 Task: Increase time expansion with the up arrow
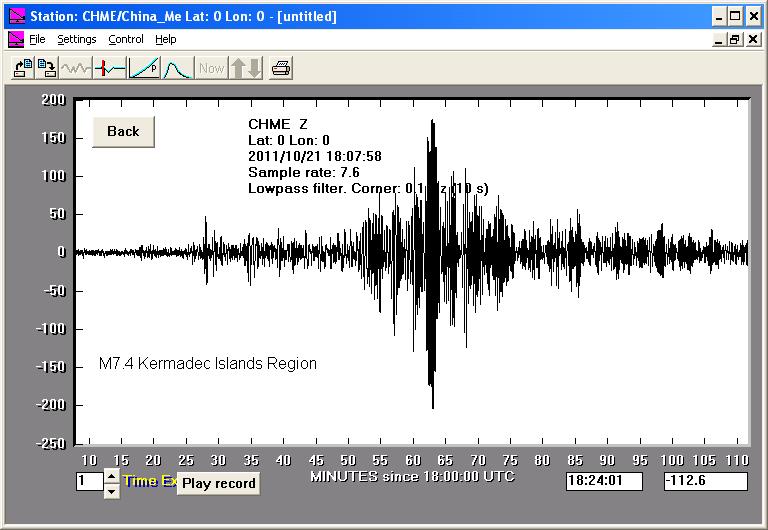click(x=111, y=475)
